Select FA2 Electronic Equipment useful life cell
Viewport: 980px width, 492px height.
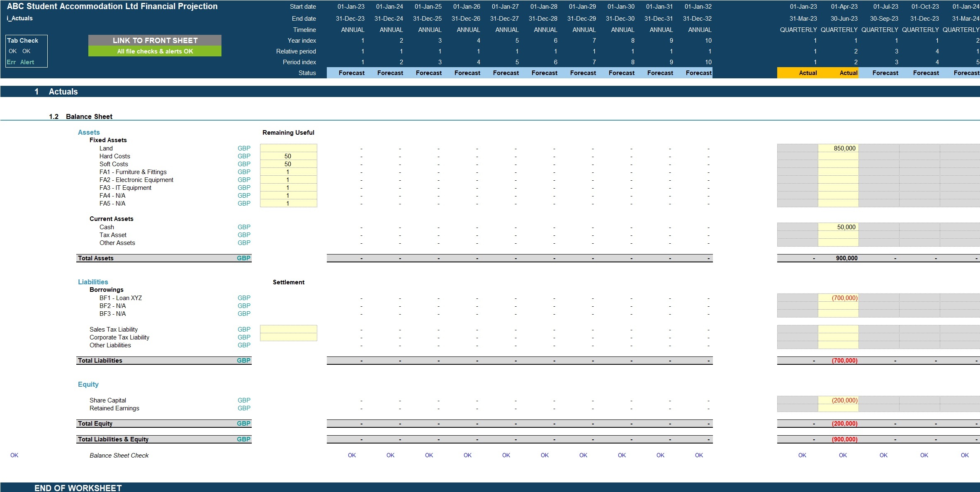[x=288, y=179]
